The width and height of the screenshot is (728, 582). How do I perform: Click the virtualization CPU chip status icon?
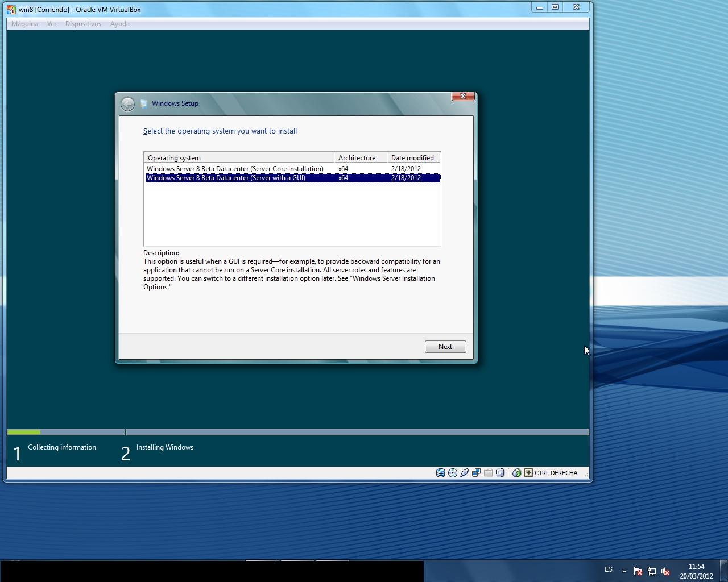click(x=500, y=473)
